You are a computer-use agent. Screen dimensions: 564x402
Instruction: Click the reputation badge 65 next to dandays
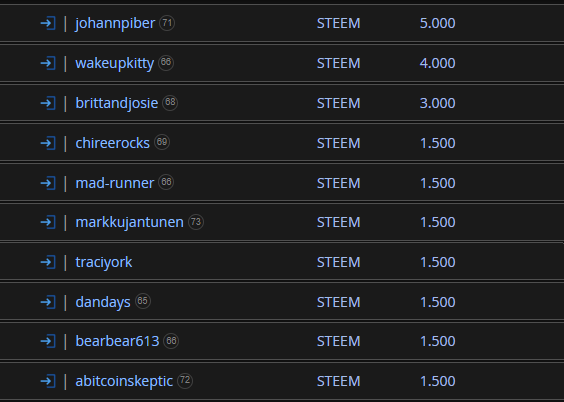(x=143, y=301)
